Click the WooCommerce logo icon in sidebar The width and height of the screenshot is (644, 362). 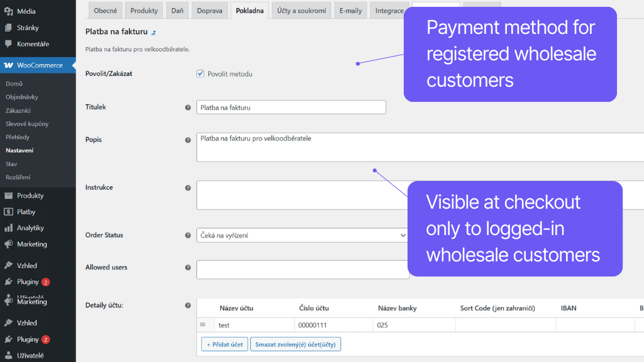point(8,65)
